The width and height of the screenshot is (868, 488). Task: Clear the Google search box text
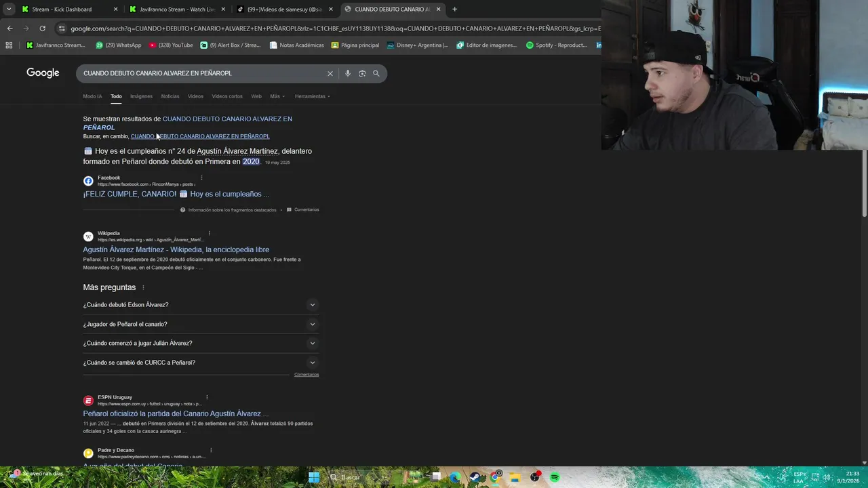click(x=330, y=73)
